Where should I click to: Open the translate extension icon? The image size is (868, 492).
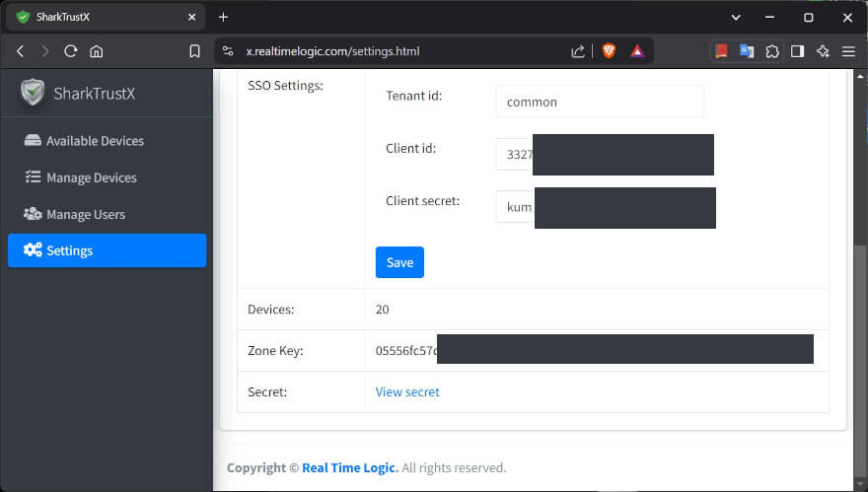747,51
